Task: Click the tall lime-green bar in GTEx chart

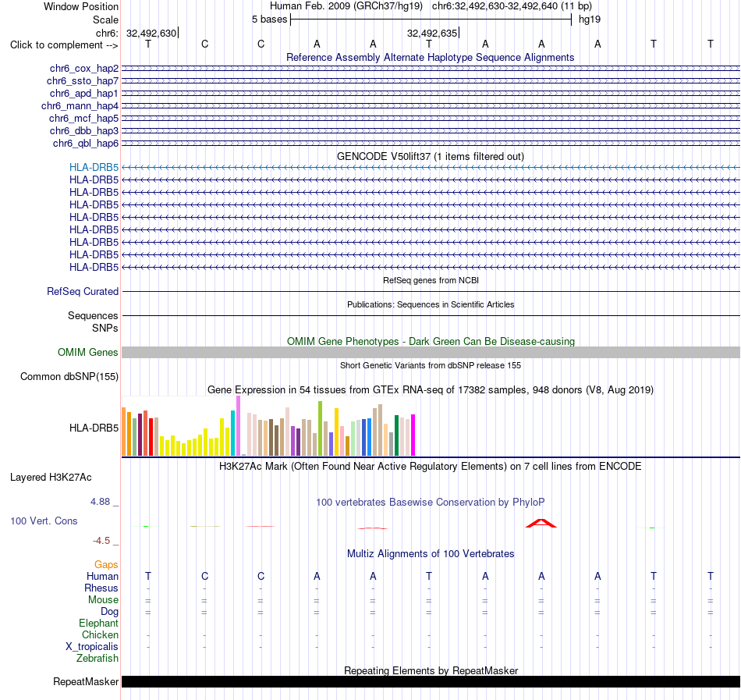Action: (321, 428)
